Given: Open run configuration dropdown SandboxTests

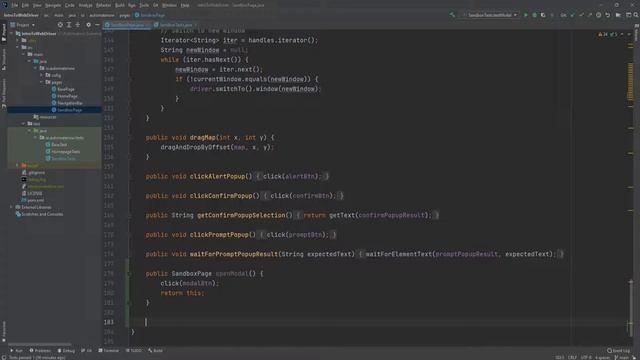Looking at the screenshot, I should click(490, 15).
